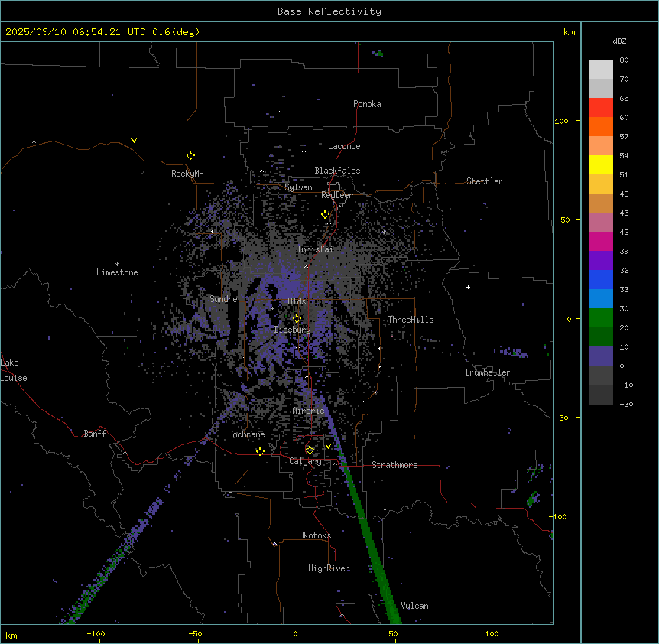Click the RockyMH label
Image resolution: width=659 pixels, height=644 pixels.
pos(187,174)
